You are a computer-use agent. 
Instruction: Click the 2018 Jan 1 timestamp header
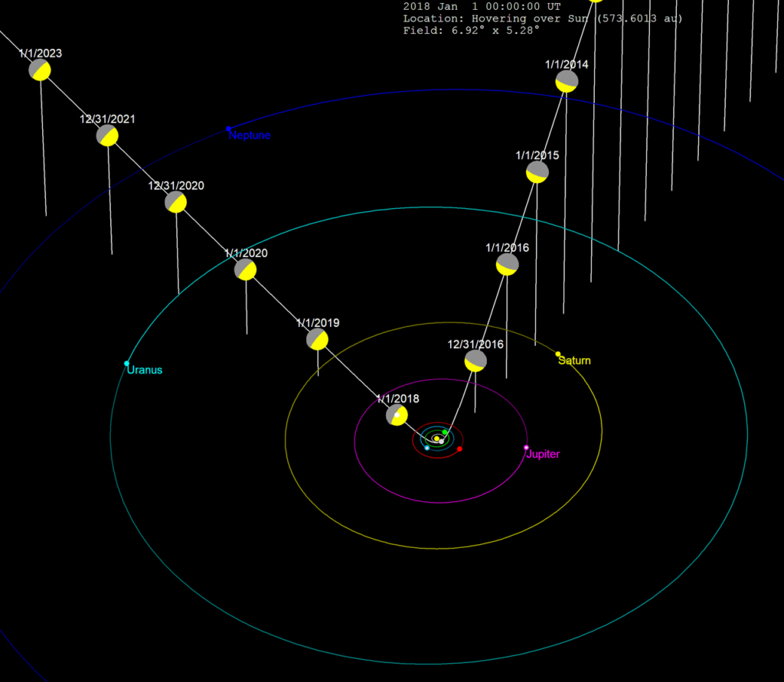pos(480,5)
